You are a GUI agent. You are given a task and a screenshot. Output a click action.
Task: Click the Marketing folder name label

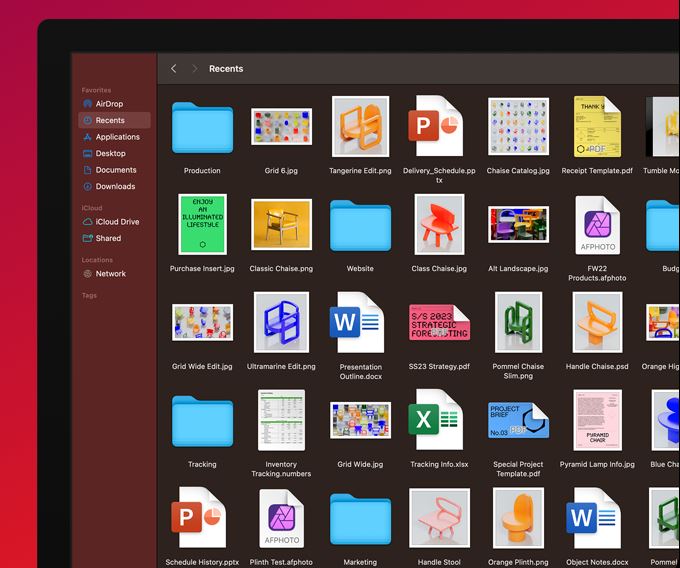360,562
